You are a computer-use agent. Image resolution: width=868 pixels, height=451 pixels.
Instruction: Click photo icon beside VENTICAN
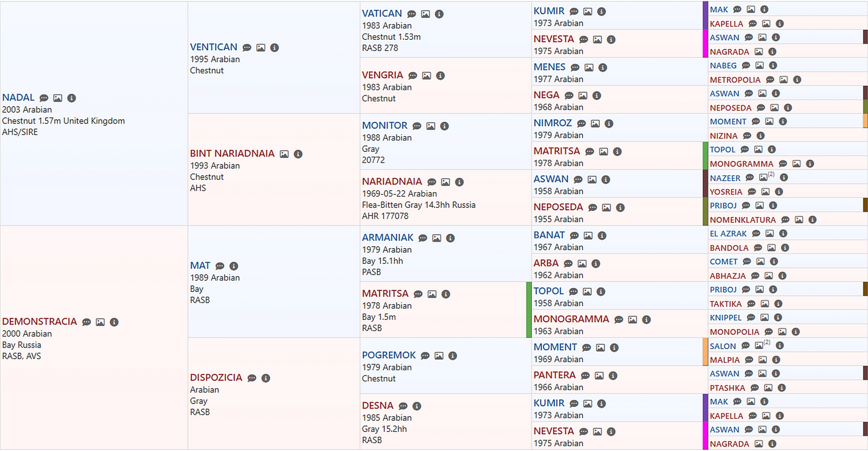pos(261,48)
